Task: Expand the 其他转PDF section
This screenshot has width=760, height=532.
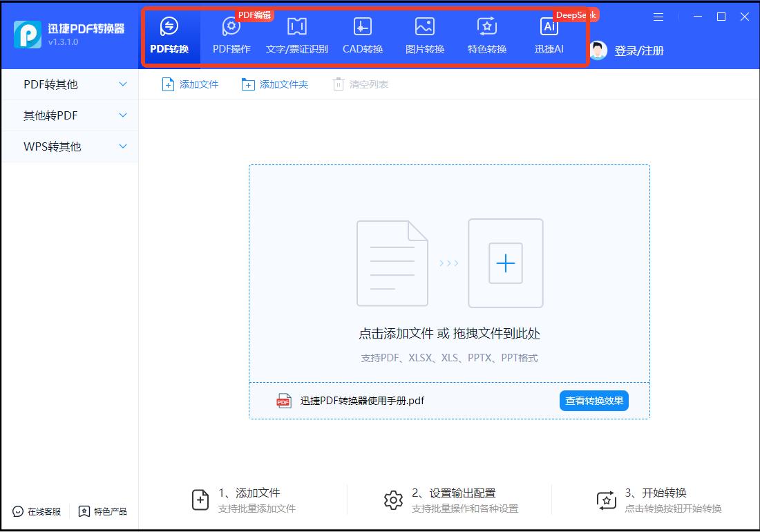Action: click(70, 115)
